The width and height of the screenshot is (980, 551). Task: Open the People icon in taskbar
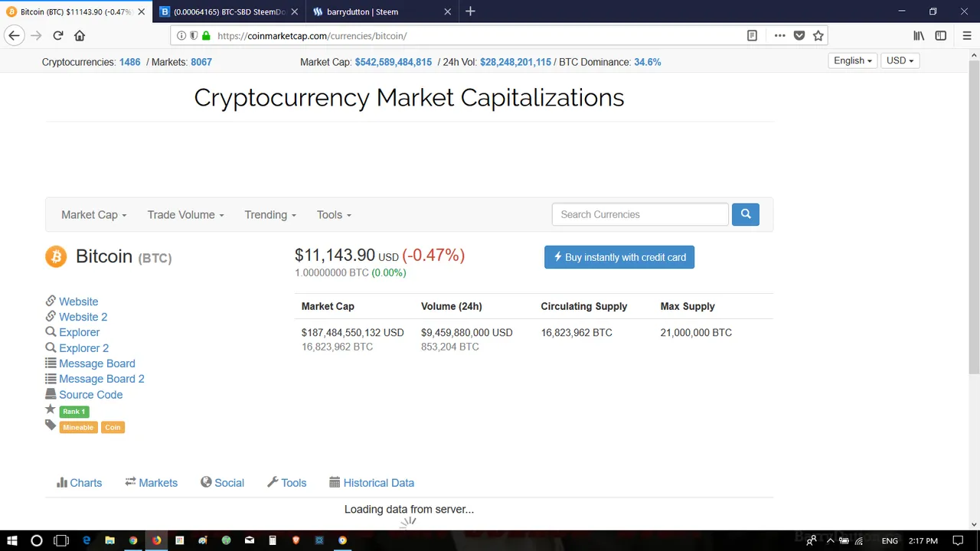[811, 540]
